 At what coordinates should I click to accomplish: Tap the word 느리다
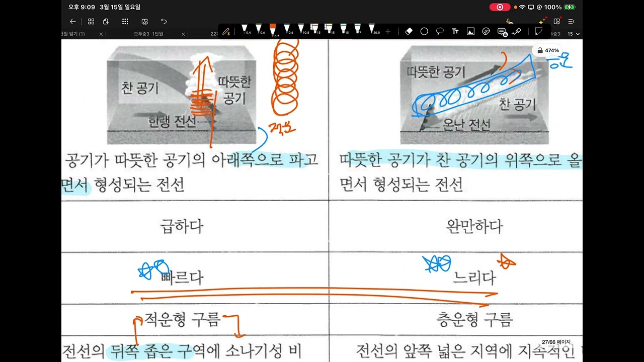point(474,278)
